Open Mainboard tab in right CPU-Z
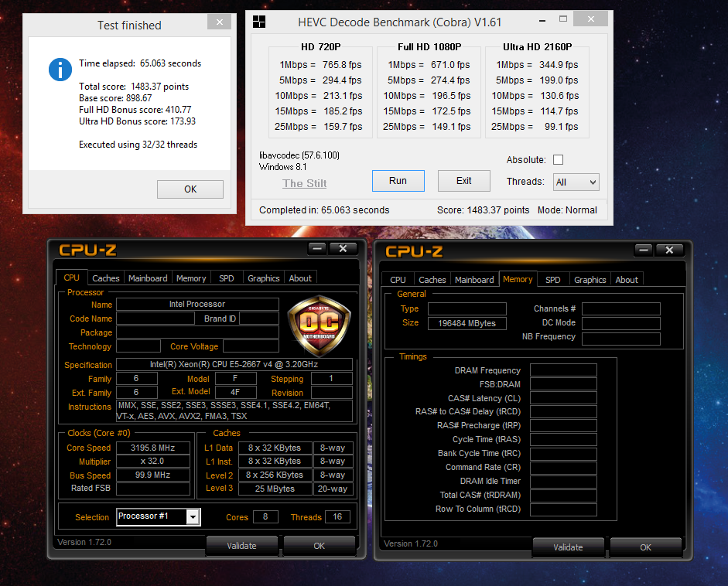The image size is (728, 586). [474, 279]
